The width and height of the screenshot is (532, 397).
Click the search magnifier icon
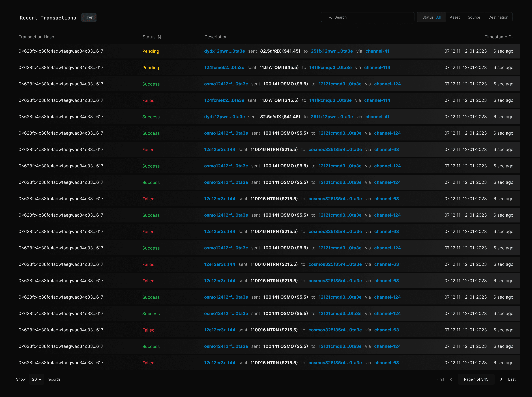[x=330, y=17]
